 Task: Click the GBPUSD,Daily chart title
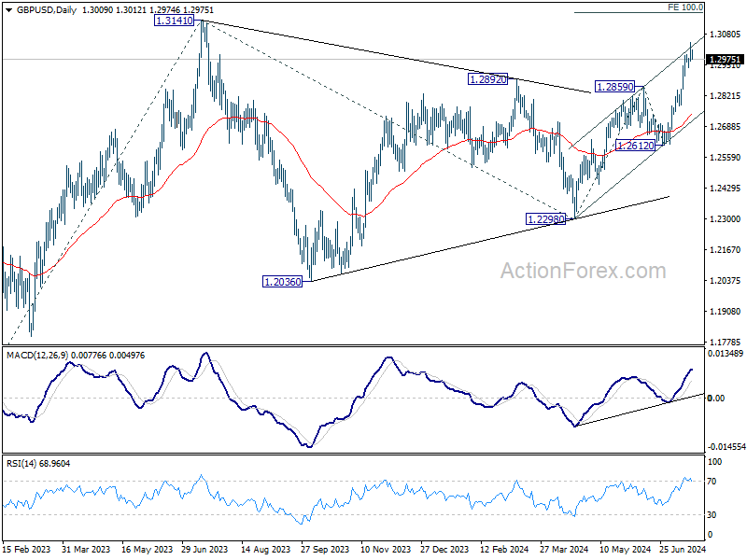[46, 10]
